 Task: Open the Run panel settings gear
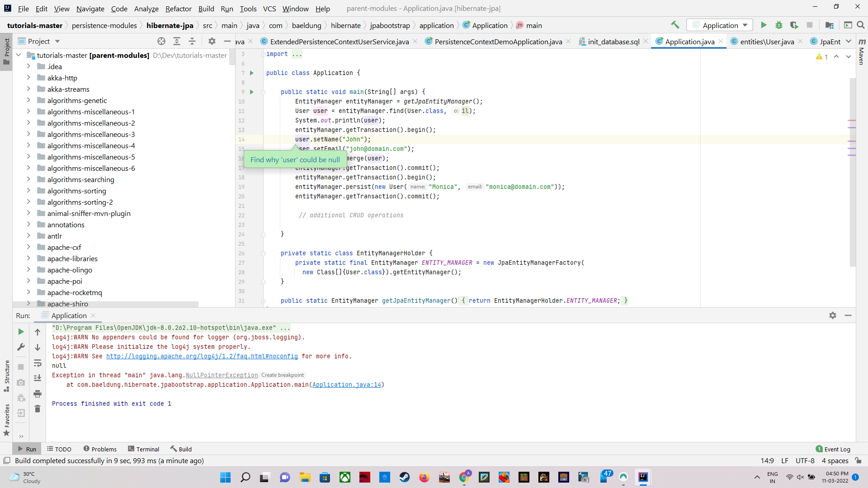point(833,315)
